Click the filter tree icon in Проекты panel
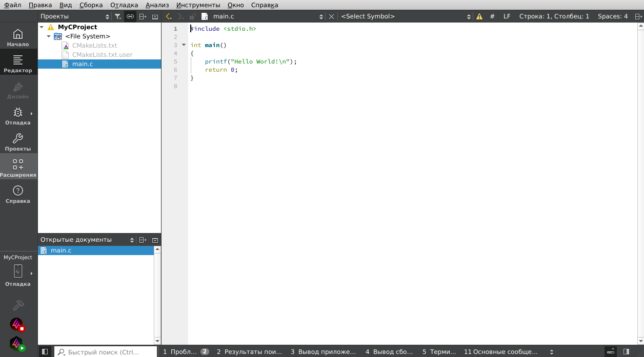This screenshot has height=357, width=644. (x=118, y=16)
